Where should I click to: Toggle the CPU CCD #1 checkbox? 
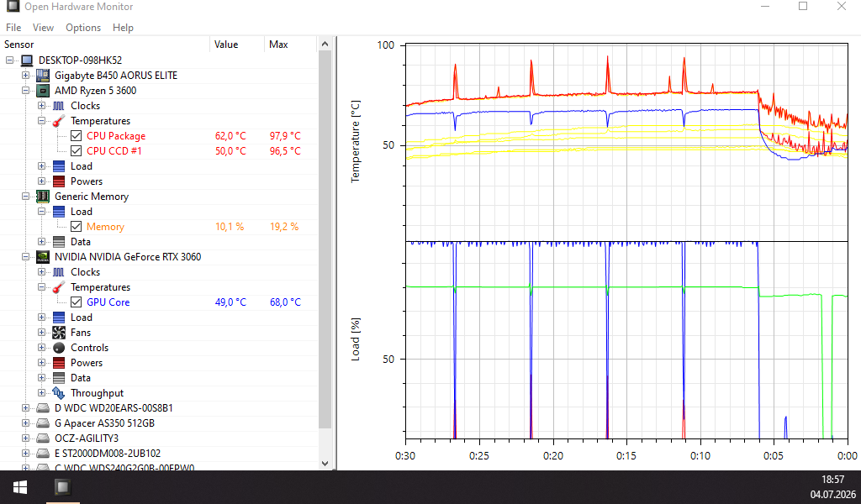[x=77, y=151]
